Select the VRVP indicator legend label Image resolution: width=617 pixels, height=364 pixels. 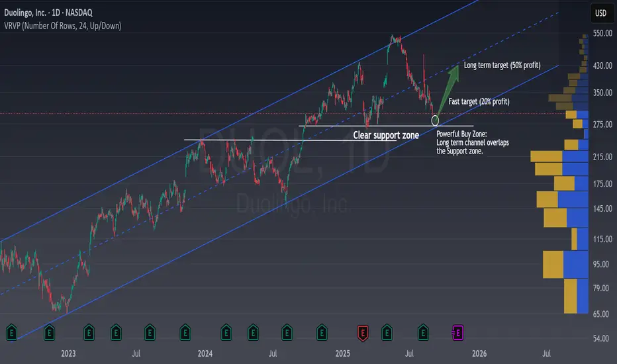[x=63, y=26]
